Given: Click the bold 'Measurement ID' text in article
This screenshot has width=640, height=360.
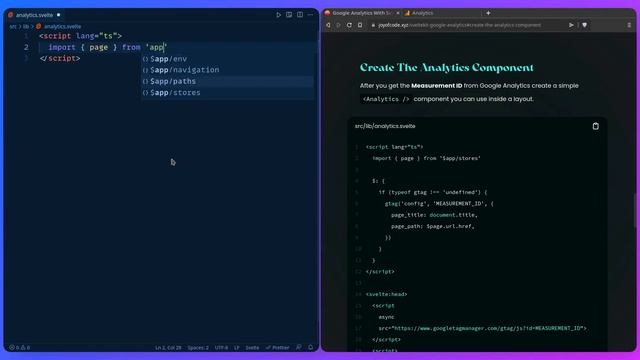Looking at the screenshot, I should 436,86.
